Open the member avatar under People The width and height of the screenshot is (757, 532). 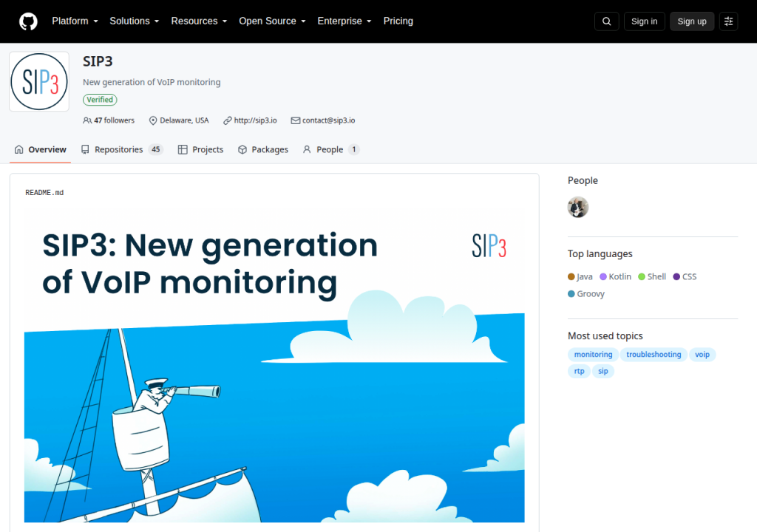pyautogui.click(x=578, y=207)
